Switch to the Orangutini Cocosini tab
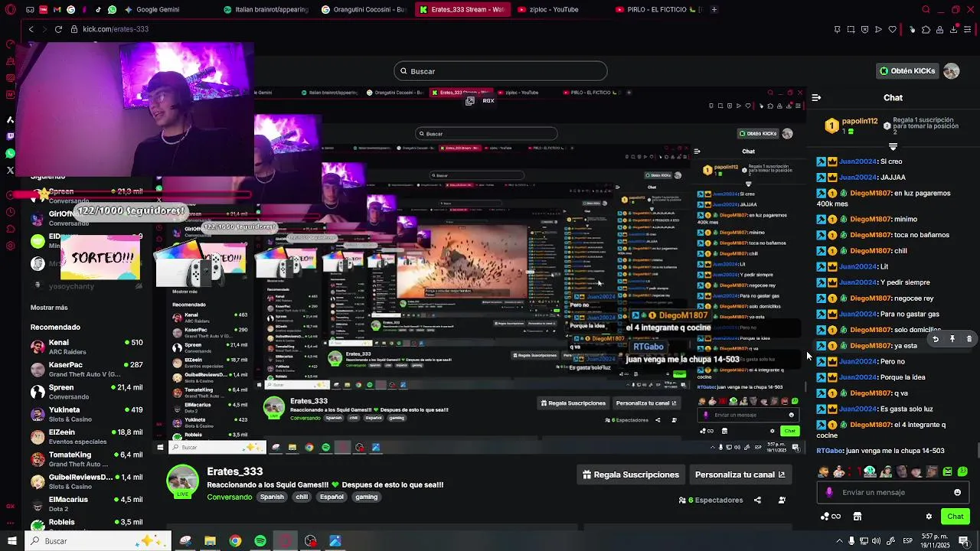The image size is (980, 551). pyautogui.click(x=364, y=9)
